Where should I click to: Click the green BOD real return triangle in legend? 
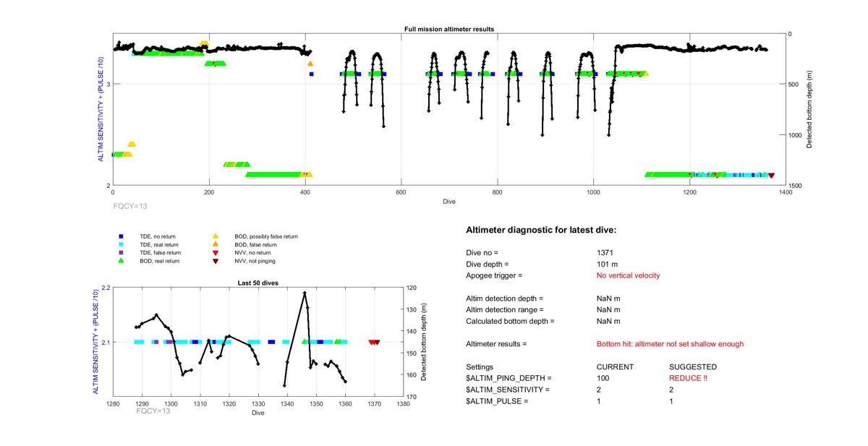tap(121, 261)
